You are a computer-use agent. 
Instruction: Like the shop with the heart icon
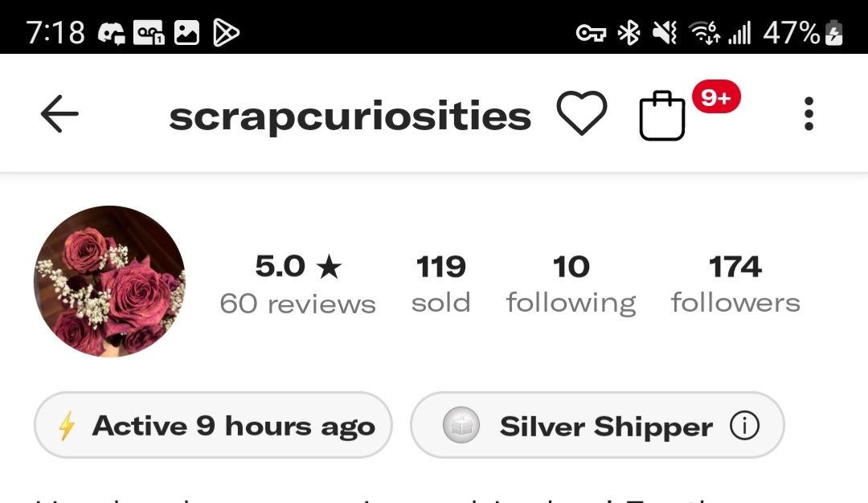[x=581, y=112]
